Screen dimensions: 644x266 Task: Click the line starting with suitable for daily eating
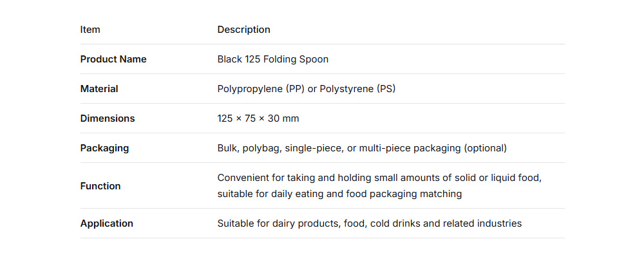[339, 194]
